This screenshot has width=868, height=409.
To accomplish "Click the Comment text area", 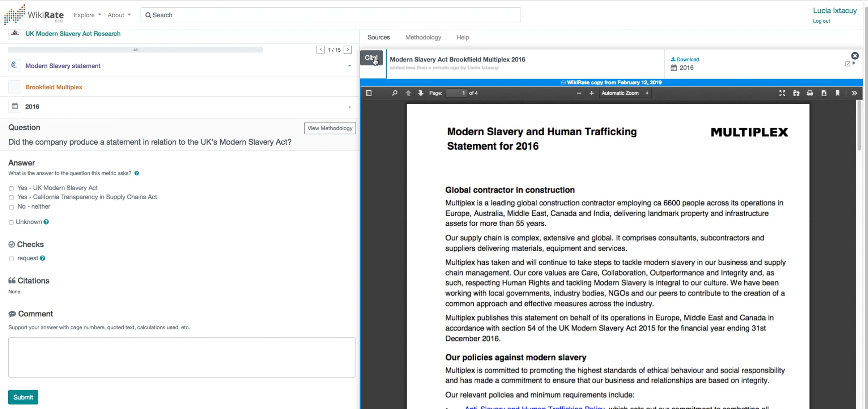I will click(x=182, y=358).
